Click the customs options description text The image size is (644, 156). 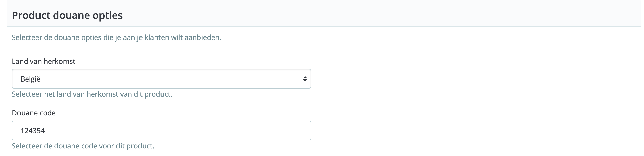[x=116, y=37]
